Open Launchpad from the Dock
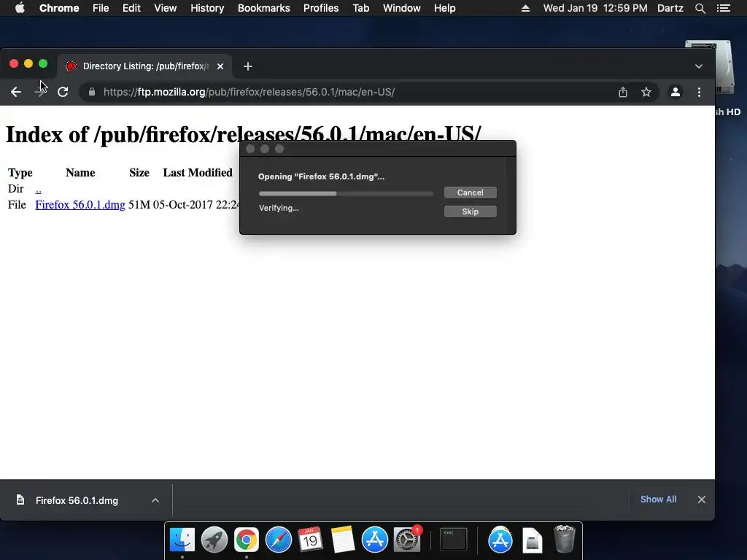The image size is (747, 560). (x=214, y=540)
